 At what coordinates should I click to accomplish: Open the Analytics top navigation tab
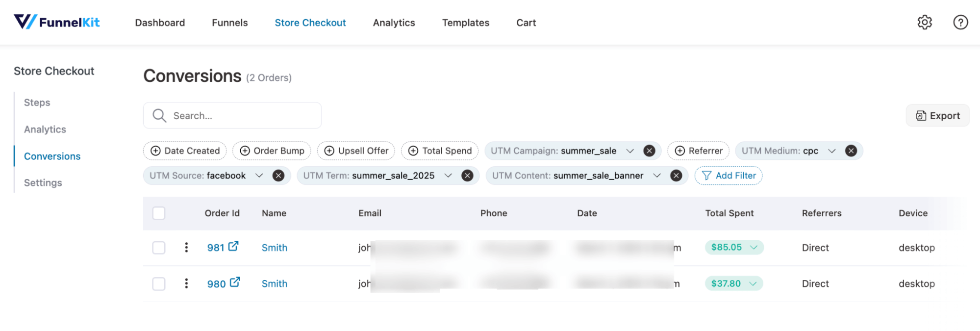(x=394, y=23)
